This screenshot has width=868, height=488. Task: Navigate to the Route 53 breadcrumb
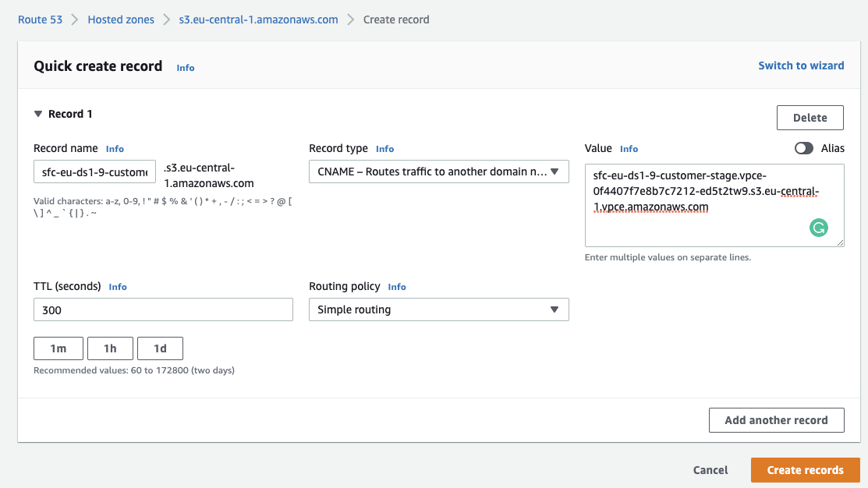click(40, 19)
